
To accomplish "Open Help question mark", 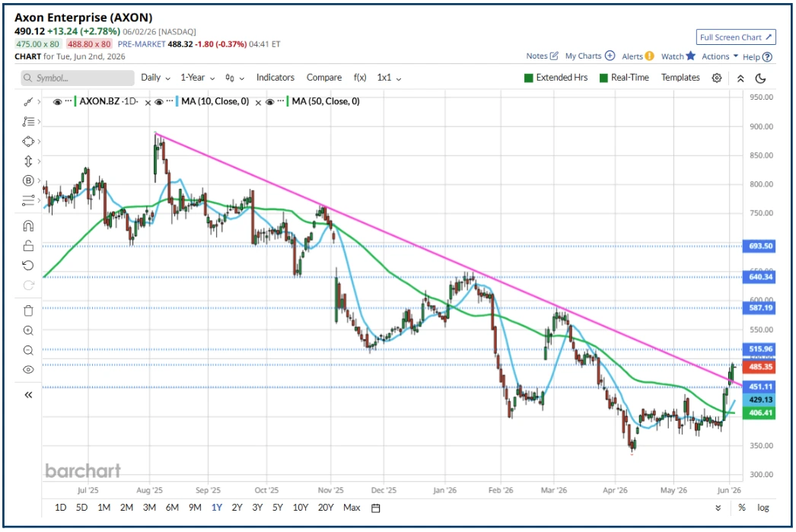I will point(767,57).
